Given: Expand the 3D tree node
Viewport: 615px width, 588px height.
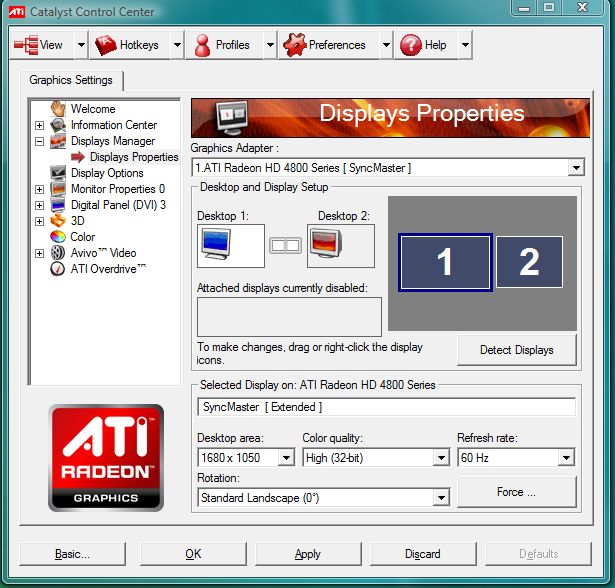Looking at the screenshot, I should click(39, 221).
